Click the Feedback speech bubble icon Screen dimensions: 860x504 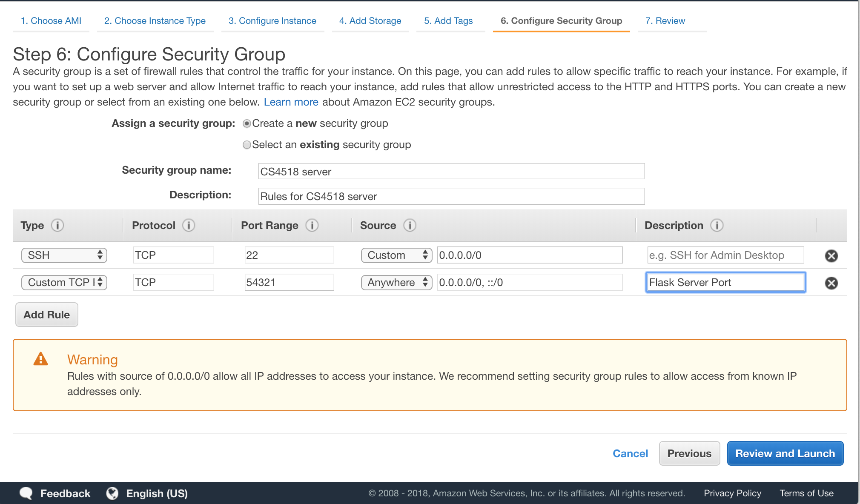(x=26, y=493)
